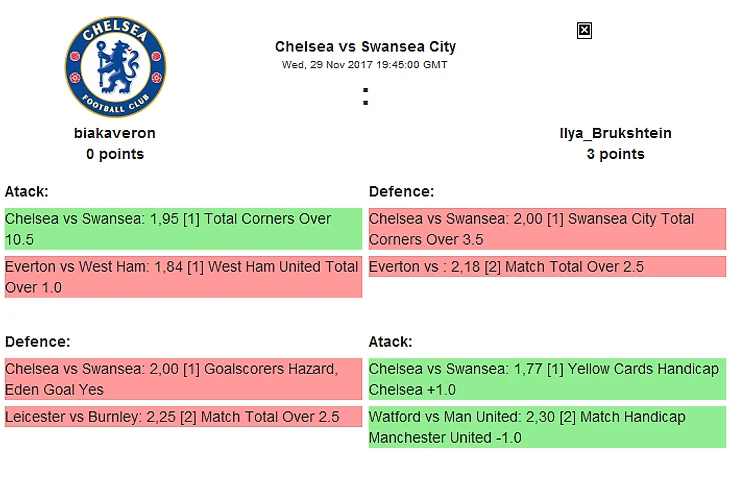Screen dimensions: 730x480
Task: Click the Chelsea Football Club crest
Action: 115,67
